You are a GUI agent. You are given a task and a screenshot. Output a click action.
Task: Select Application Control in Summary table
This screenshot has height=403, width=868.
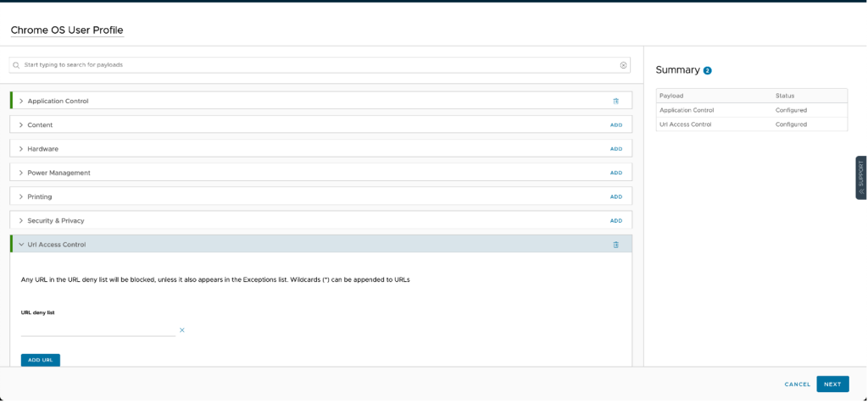pyautogui.click(x=687, y=110)
